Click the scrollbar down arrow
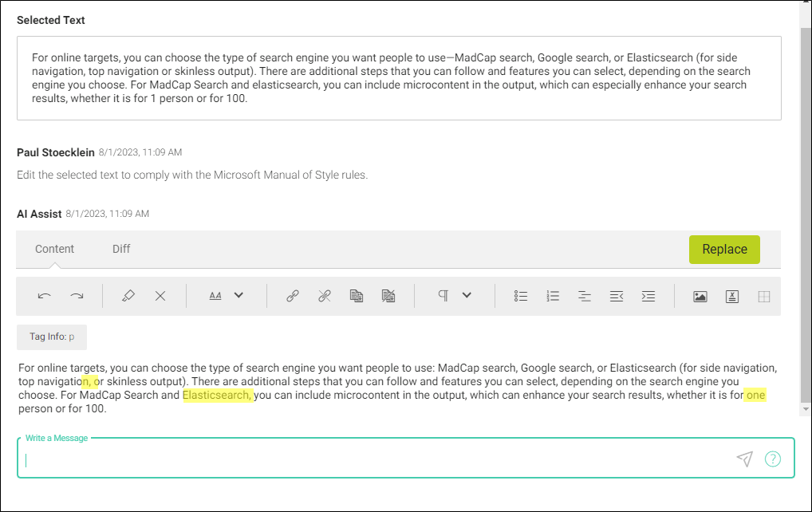Viewport: 812px width, 512px height. tap(806, 409)
